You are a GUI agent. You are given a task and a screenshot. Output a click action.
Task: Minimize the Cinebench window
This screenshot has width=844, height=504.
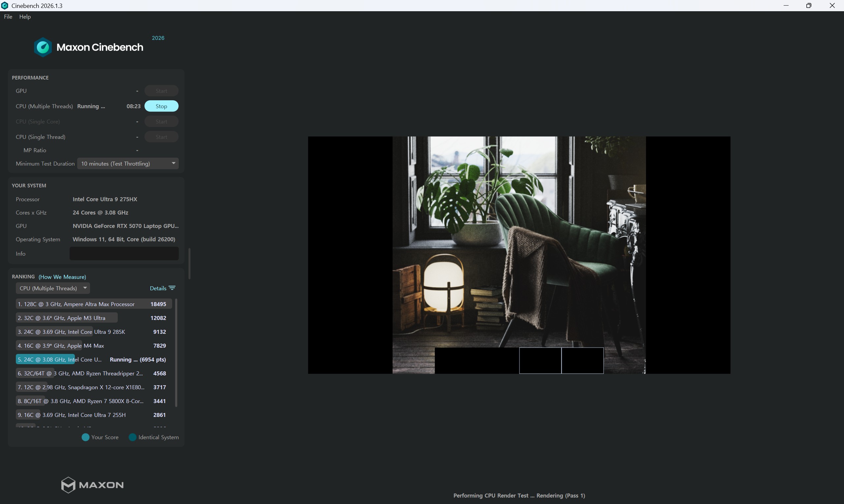point(786,5)
